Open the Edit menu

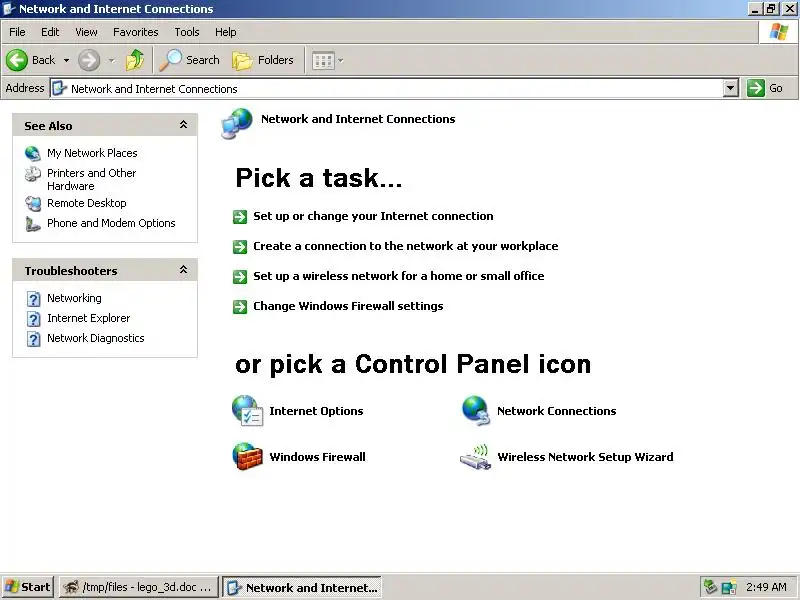point(50,32)
